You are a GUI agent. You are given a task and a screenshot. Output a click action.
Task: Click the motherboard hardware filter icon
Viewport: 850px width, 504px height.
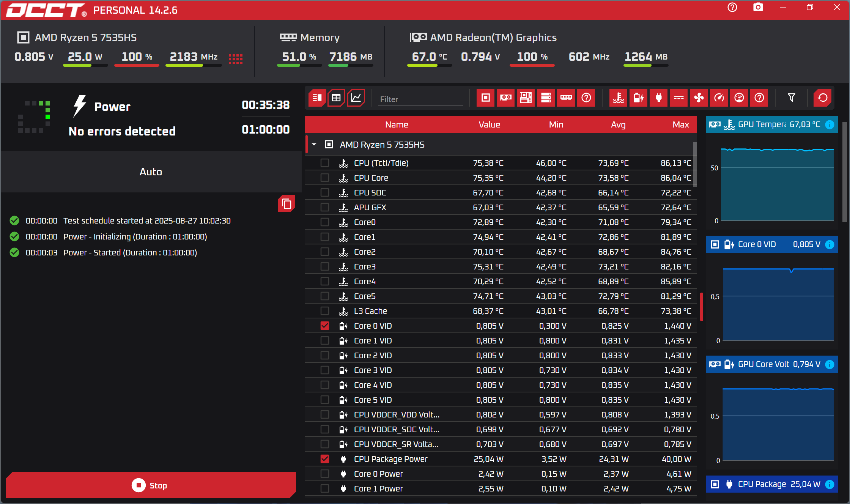coord(526,98)
